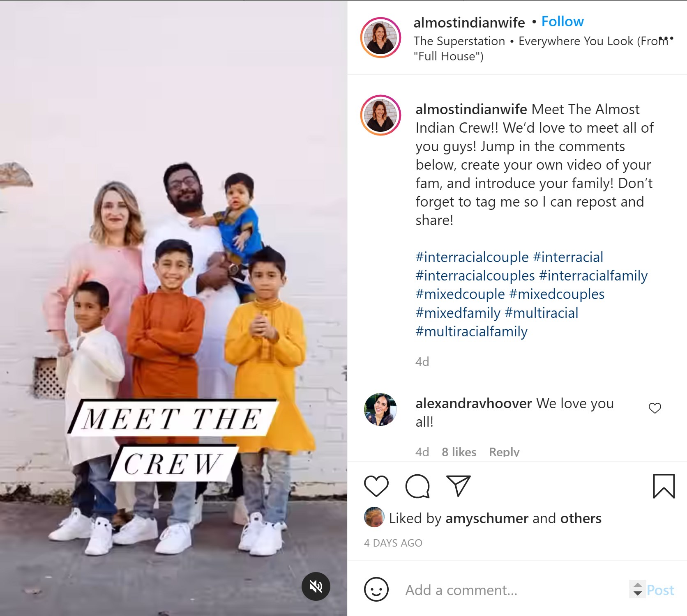Screen dimensions: 687x616
Task: Open almostindianwife header profile picture
Action: (380, 37)
